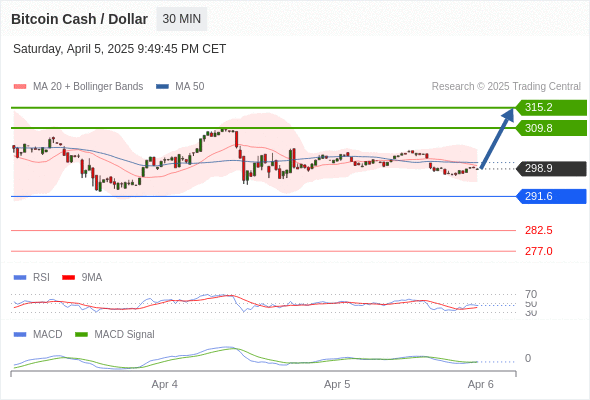Click the Bitcoin Cash / Dollar title
Viewport: 590px width, 400px height.
(79, 19)
